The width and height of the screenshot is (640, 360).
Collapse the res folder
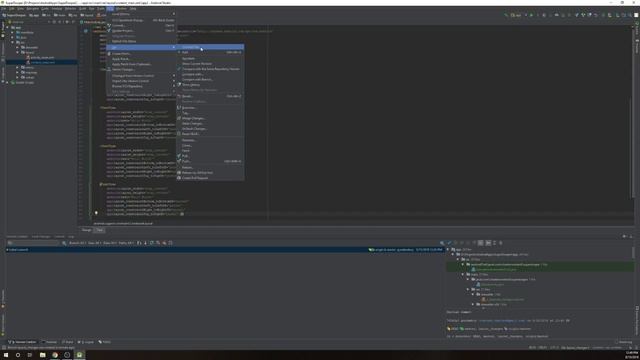13,42
